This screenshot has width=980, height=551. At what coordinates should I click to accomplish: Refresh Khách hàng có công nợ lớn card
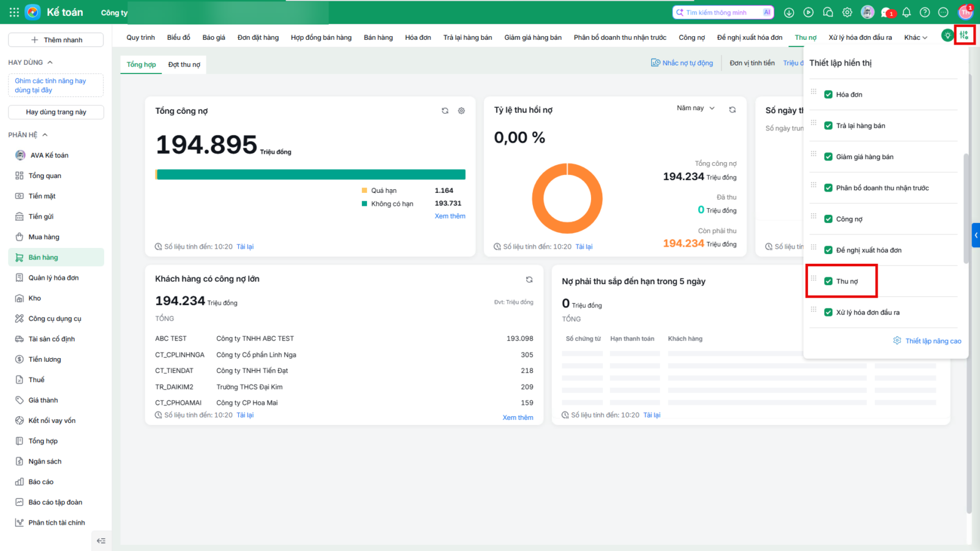point(529,280)
